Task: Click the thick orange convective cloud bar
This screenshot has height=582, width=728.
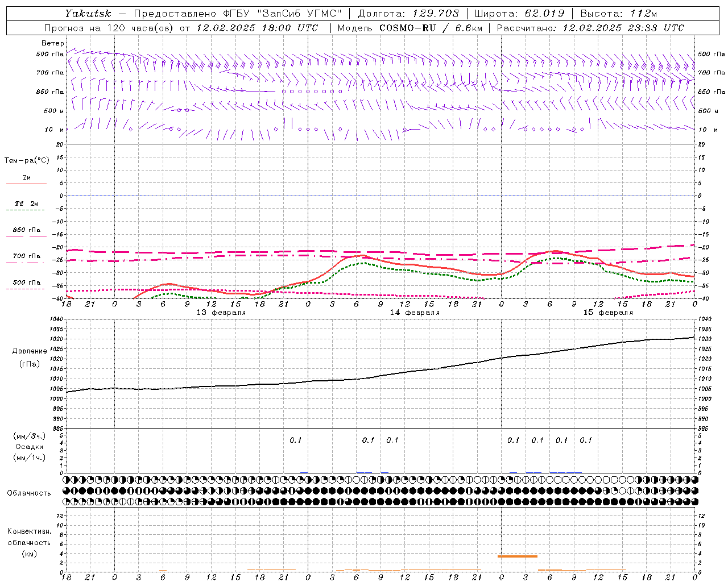Action: [x=518, y=556]
